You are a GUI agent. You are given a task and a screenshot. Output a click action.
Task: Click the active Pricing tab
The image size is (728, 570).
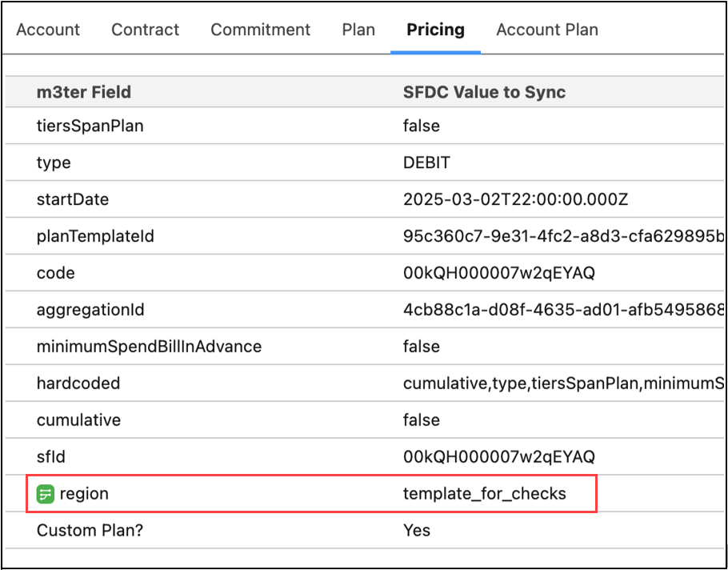coord(435,30)
